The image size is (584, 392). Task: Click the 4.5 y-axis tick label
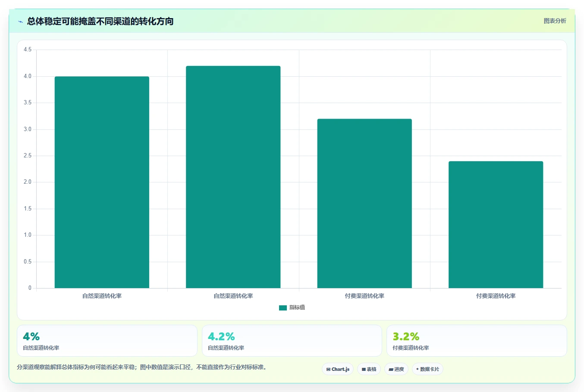coord(28,50)
